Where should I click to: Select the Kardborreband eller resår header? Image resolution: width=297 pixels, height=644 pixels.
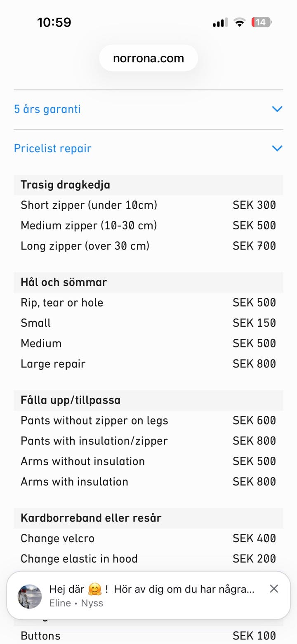coord(91,518)
